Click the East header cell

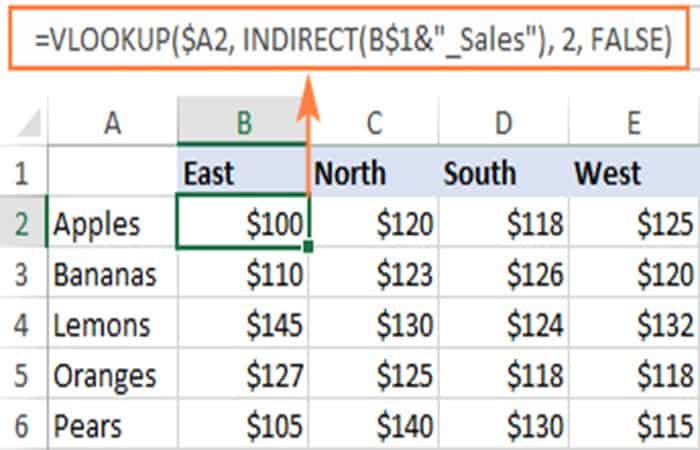[x=243, y=172]
